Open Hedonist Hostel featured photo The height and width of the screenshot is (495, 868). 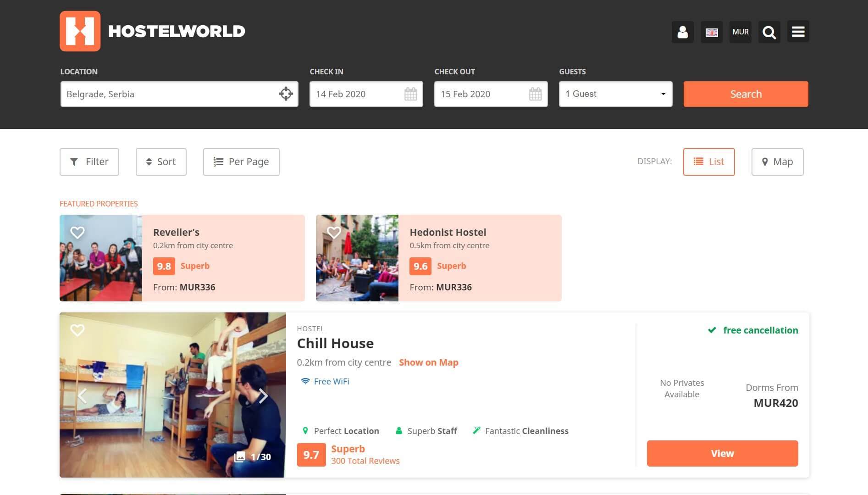357,258
